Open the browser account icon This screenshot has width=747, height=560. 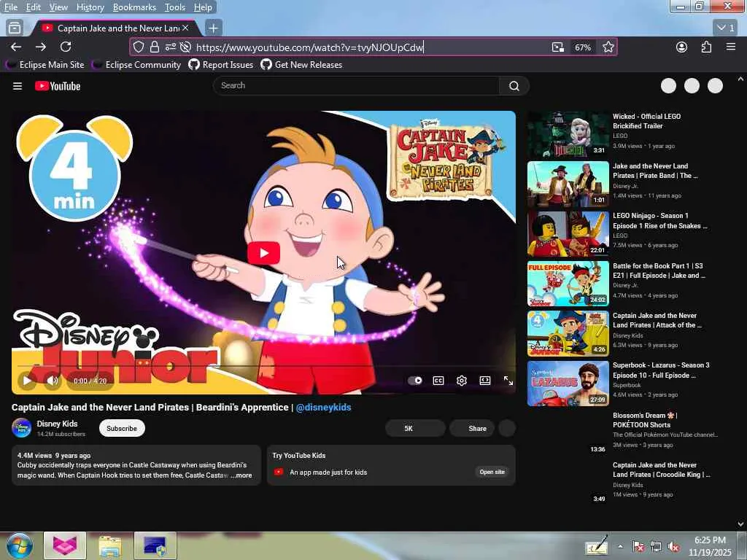click(682, 47)
